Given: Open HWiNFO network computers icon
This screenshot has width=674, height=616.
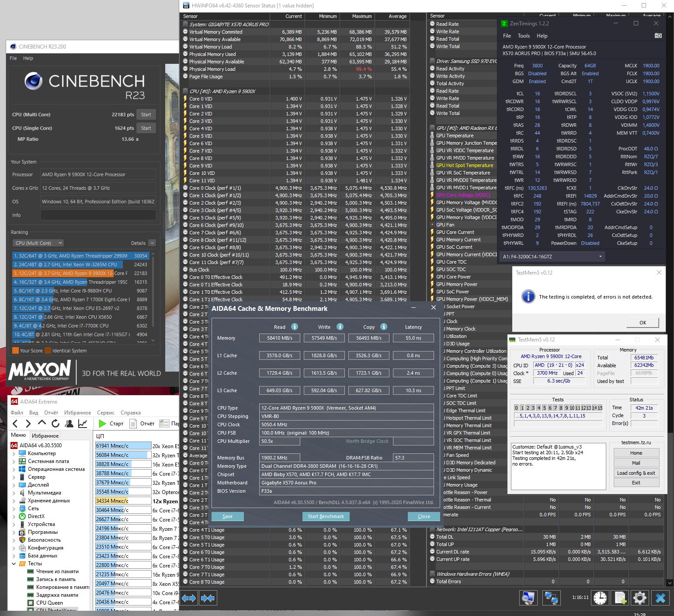Looking at the screenshot, I should point(551,598).
